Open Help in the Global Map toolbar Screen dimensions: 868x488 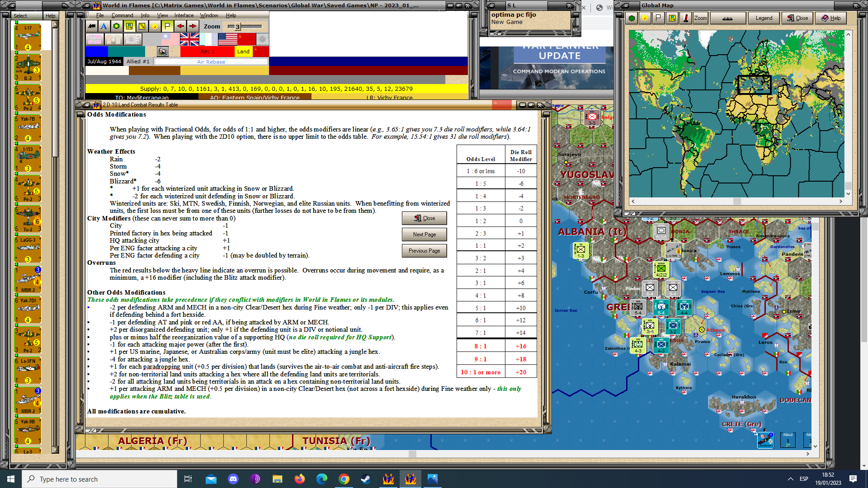pos(831,18)
